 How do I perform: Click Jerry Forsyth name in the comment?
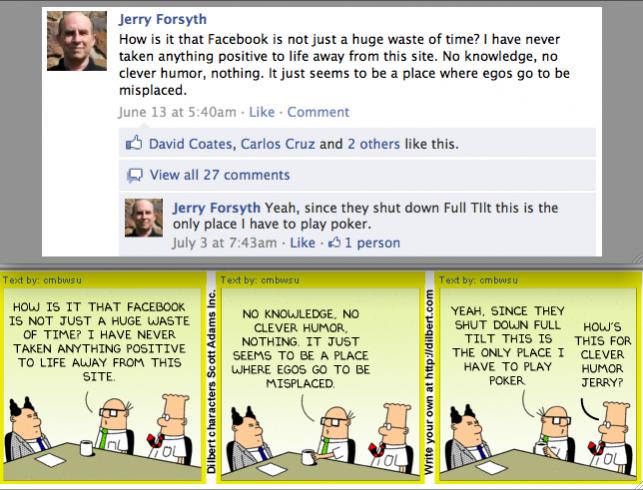(216, 207)
